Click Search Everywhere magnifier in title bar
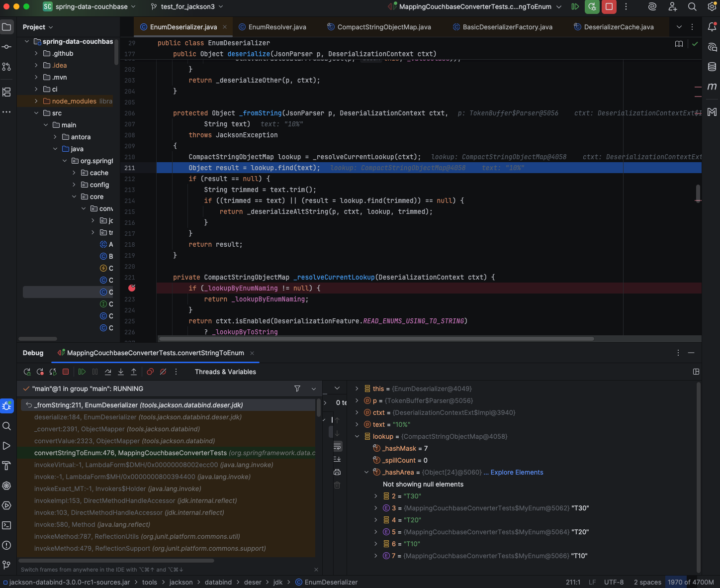This screenshot has height=588, width=720. (692, 7)
